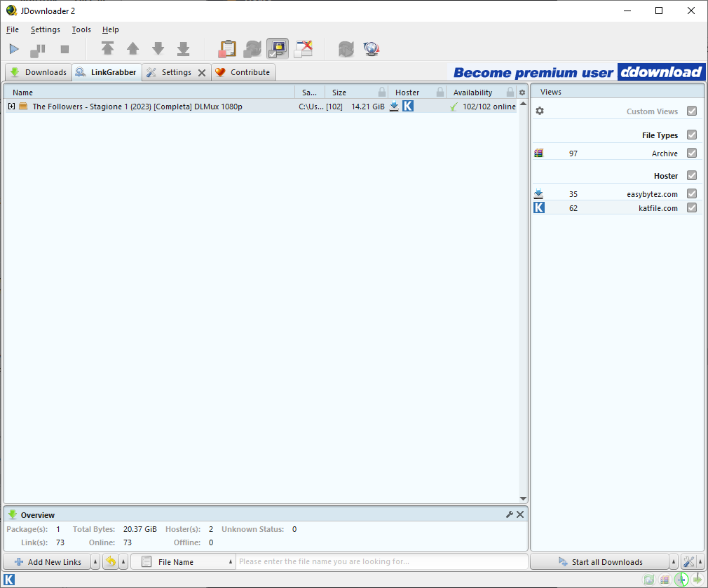The width and height of the screenshot is (708, 588).
Task: Start downloads with the play toolbar icon
Action: (x=14, y=49)
